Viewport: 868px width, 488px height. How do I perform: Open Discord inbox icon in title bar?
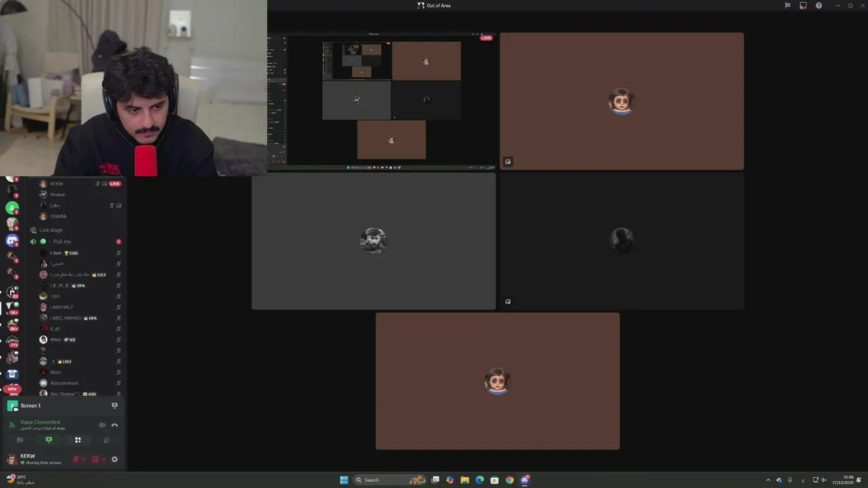point(803,5)
